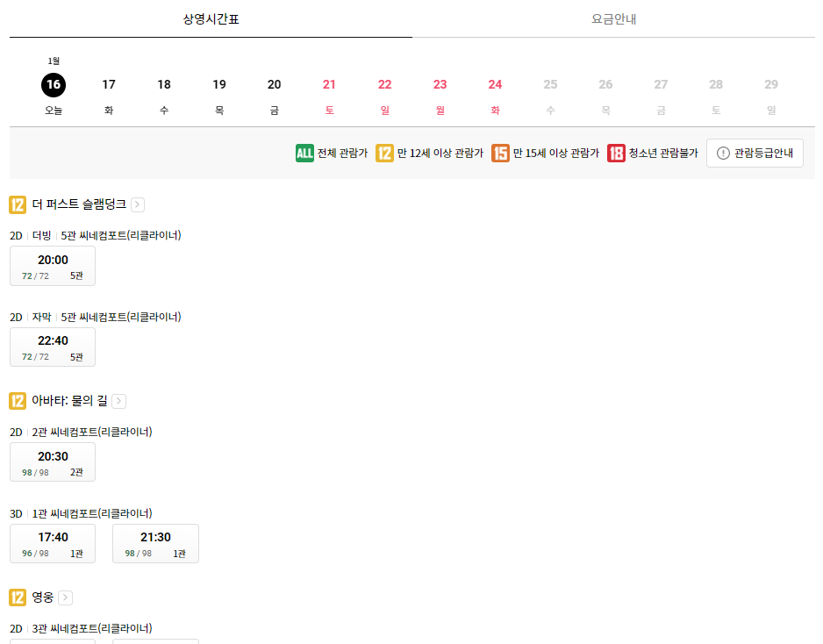Pick holiday date 23 월

[440, 96]
